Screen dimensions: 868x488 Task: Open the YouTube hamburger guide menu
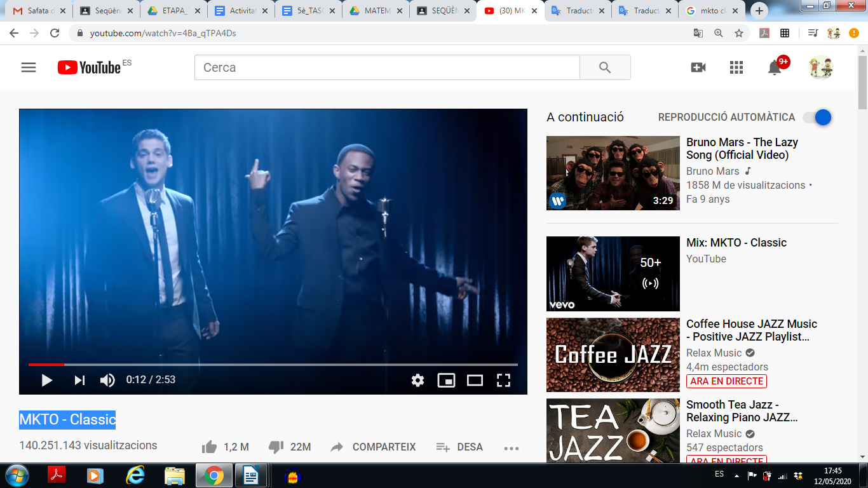pos(29,67)
